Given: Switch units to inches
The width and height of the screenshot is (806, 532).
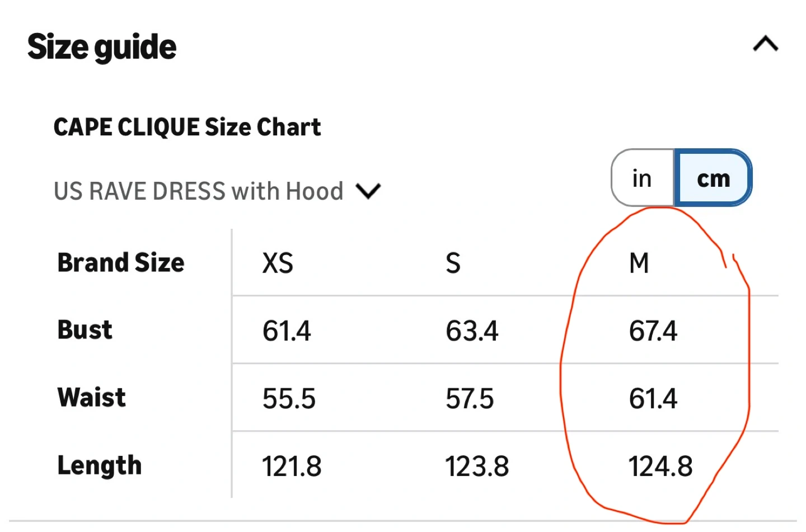Looking at the screenshot, I should coord(642,178).
